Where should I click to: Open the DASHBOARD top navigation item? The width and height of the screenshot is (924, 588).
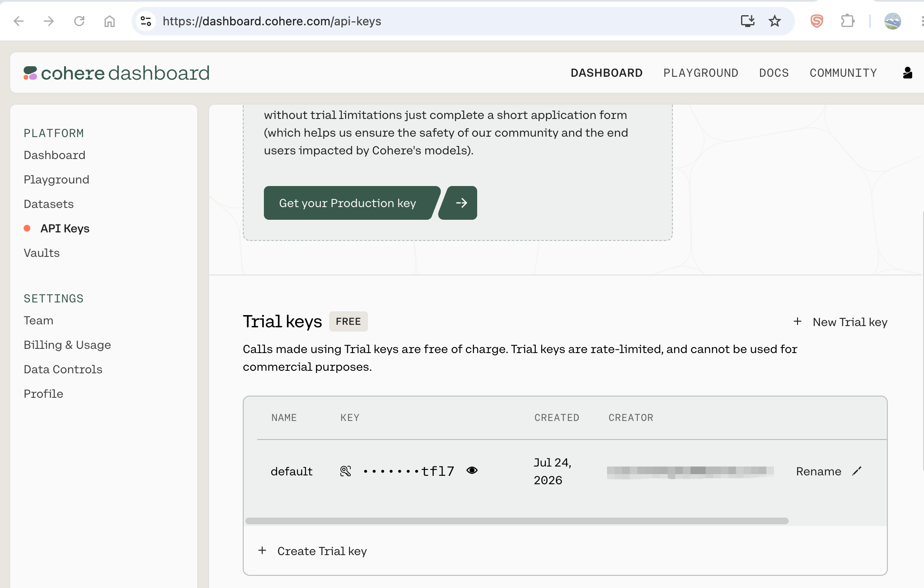tap(607, 73)
